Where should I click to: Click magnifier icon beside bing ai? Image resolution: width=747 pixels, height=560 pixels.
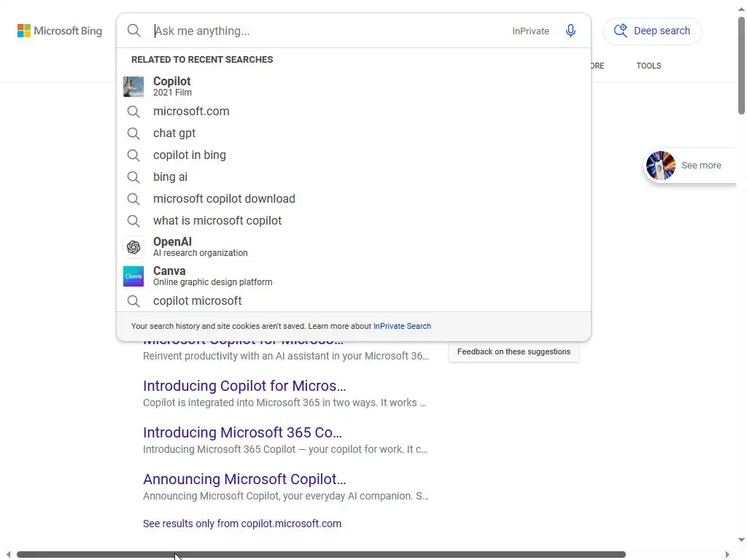pyautogui.click(x=133, y=178)
